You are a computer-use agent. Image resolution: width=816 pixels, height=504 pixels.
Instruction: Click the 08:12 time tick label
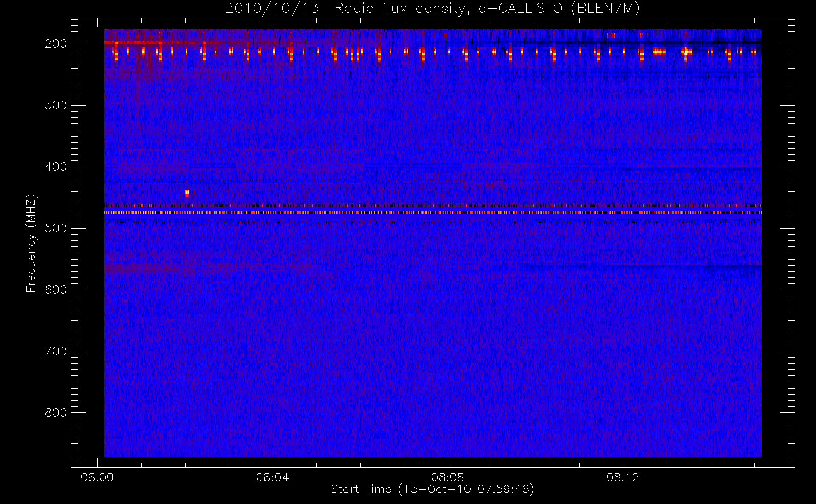coord(623,477)
